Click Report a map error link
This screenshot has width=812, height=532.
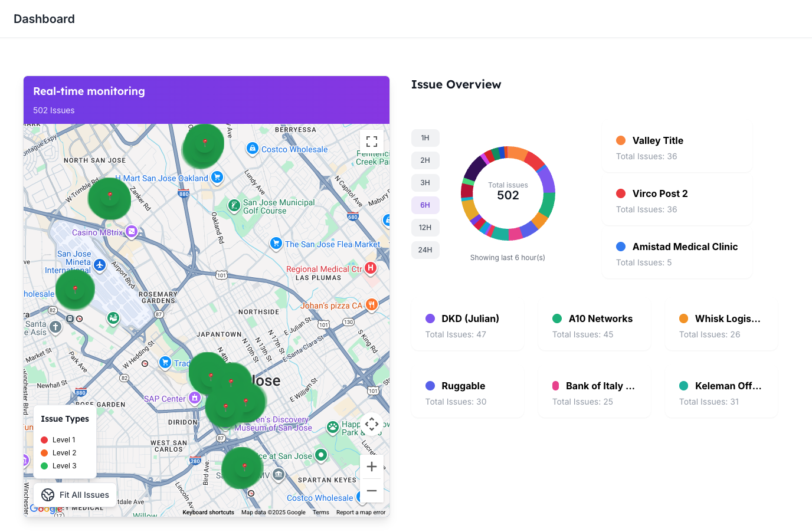point(361,513)
